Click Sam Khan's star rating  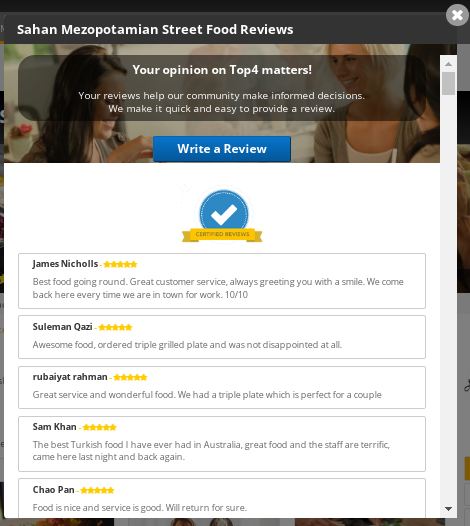tap(99, 427)
